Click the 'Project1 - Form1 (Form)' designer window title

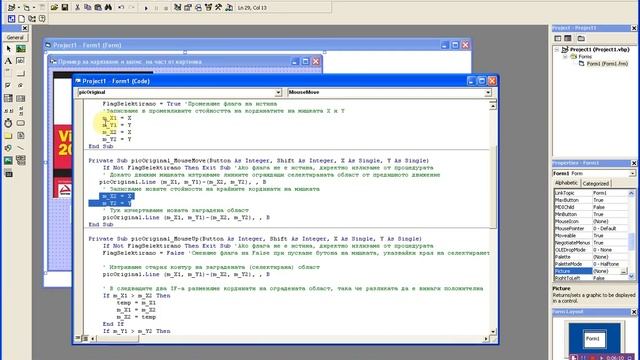[x=87, y=45]
